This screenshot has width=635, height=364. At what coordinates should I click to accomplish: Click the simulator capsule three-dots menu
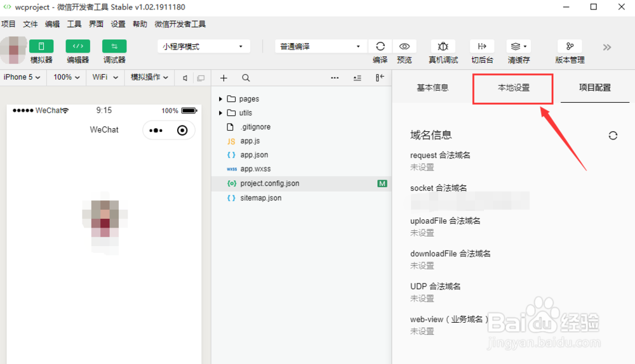tap(156, 130)
